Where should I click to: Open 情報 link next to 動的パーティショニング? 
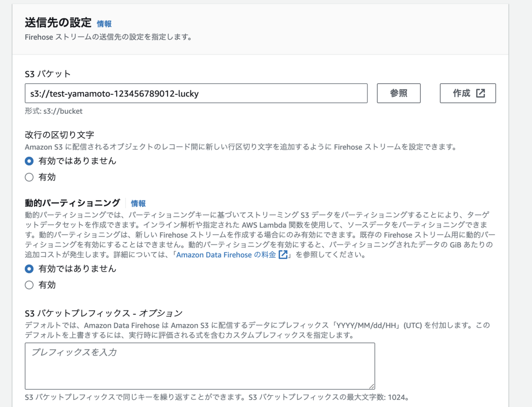click(138, 203)
